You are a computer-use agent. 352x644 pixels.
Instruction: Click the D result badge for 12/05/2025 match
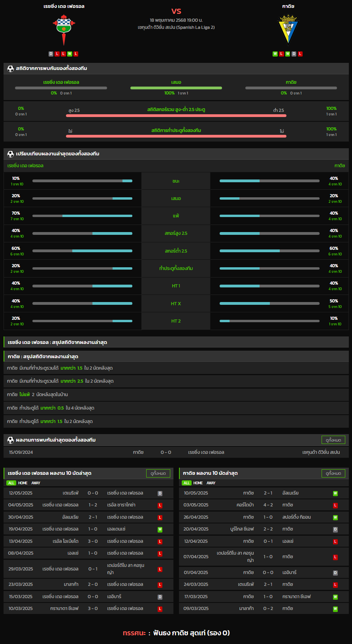[x=160, y=493]
